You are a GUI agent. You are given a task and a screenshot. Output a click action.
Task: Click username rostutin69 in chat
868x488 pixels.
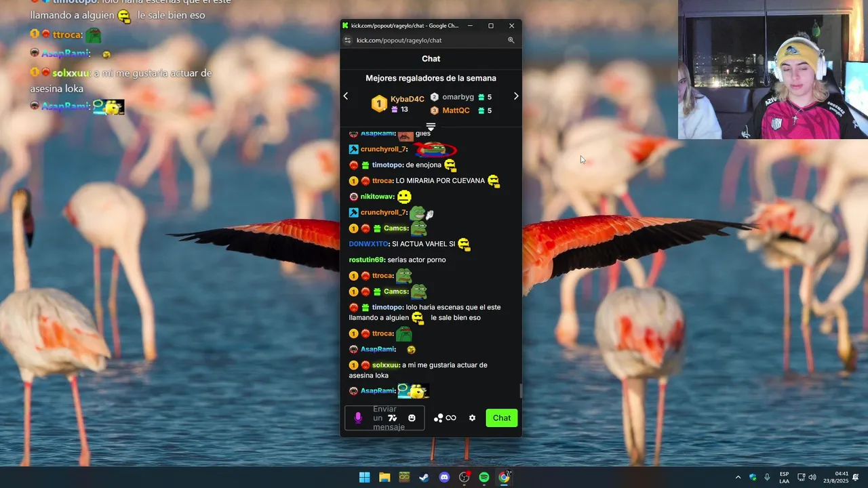point(367,260)
